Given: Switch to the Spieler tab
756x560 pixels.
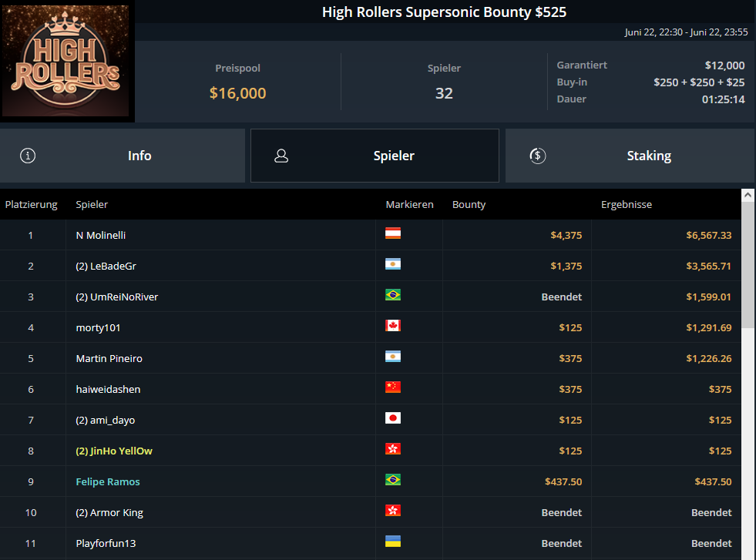Looking at the screenshot, I should (375, 155).
